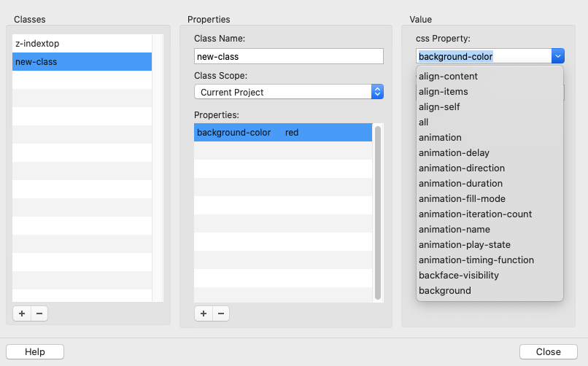Image resolution: width=588 pixels, height=366 pixels.
Task: Choose animation-timing-function option
Action: point(476,260)
